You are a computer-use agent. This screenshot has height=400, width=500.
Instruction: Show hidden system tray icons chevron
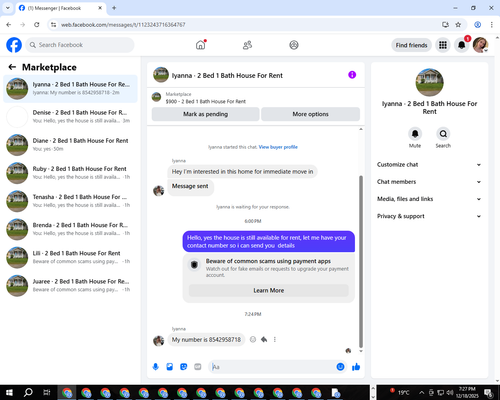pos(421,393)
